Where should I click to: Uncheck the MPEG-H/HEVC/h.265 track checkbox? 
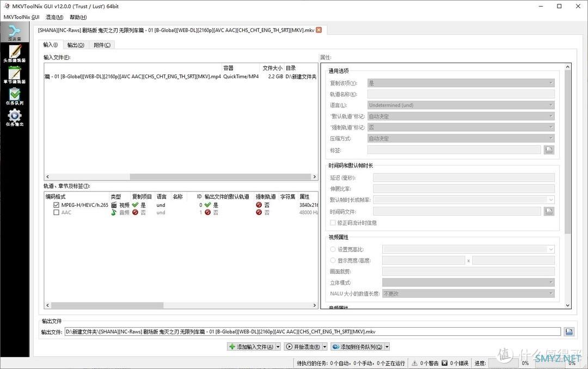(x=56, y=205)
